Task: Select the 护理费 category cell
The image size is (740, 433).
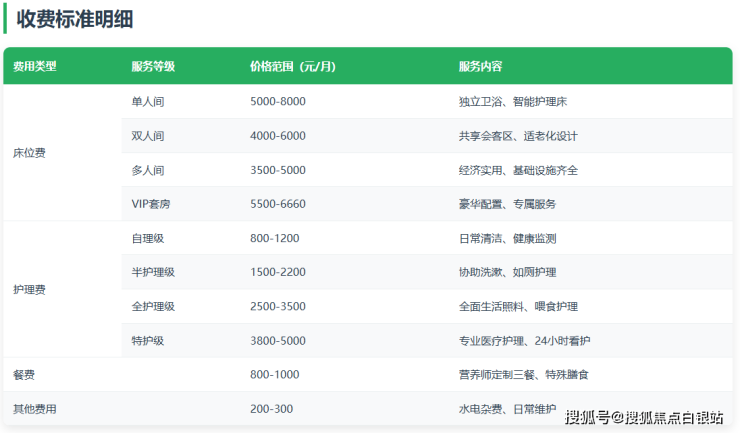Action: [29, 289]
